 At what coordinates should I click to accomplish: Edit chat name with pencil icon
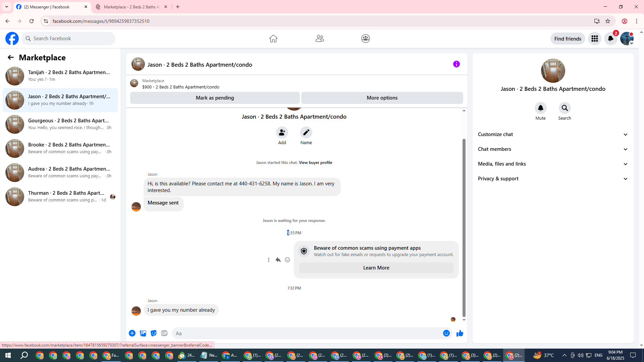pos(306,133)
